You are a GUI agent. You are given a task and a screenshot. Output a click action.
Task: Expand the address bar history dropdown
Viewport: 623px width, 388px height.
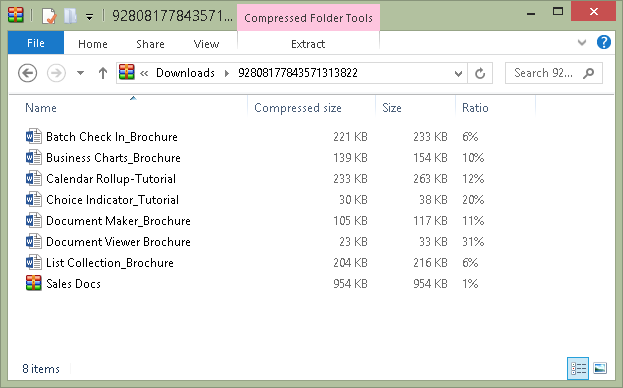[x=458, y=73]
